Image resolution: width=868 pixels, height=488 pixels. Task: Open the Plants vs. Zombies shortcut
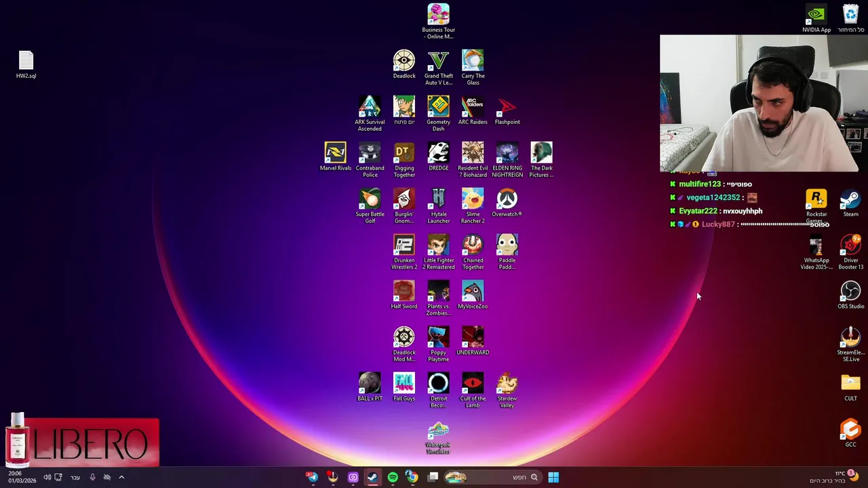tap(438, 298)
